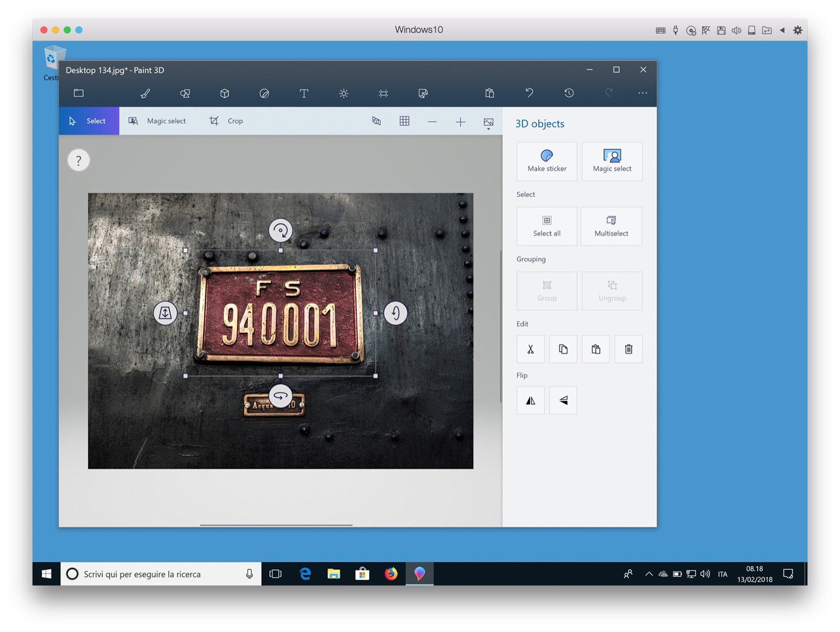This screenshot has width=840, height=632.
Task: Expand hidden system tray icons chevron
Action: (648, 574)
